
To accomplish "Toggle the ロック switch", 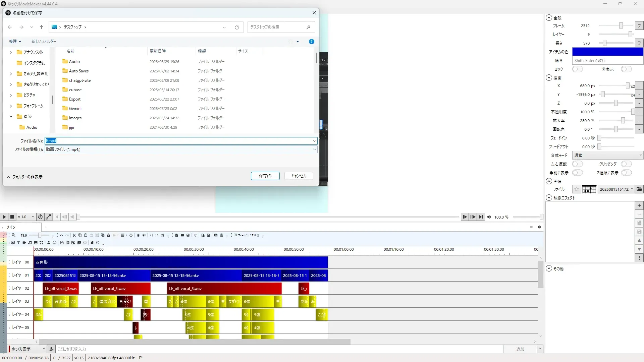I will point(577,69).
